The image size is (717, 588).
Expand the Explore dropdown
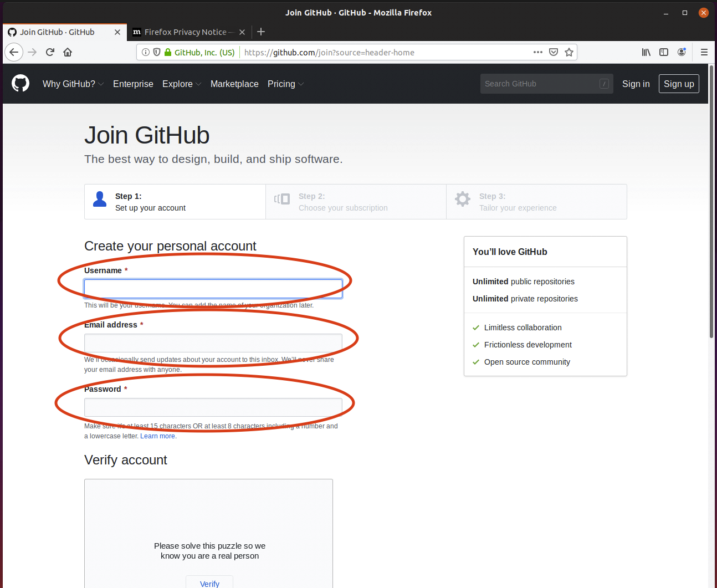[182, 84]
